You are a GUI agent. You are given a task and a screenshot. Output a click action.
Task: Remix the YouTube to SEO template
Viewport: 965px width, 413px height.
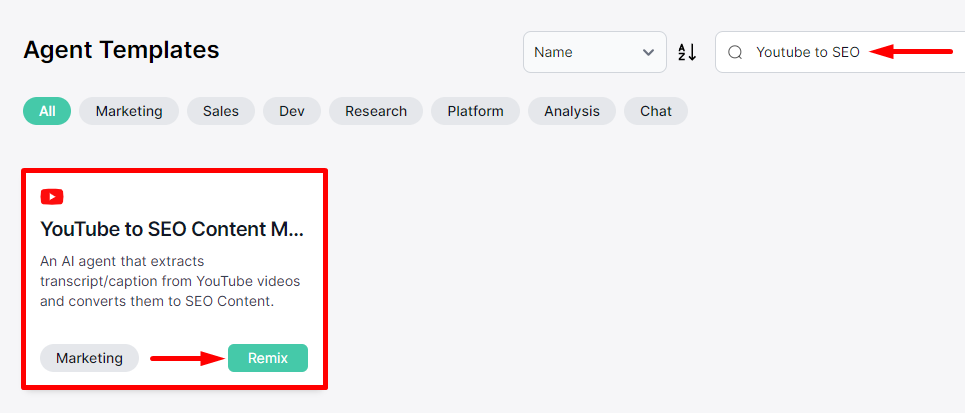click(x=268, y=358)
